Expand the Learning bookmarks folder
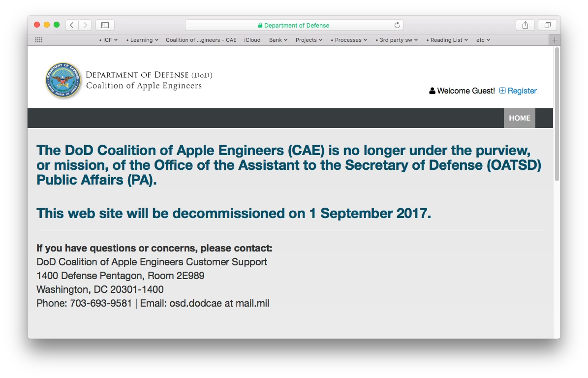 142,40
